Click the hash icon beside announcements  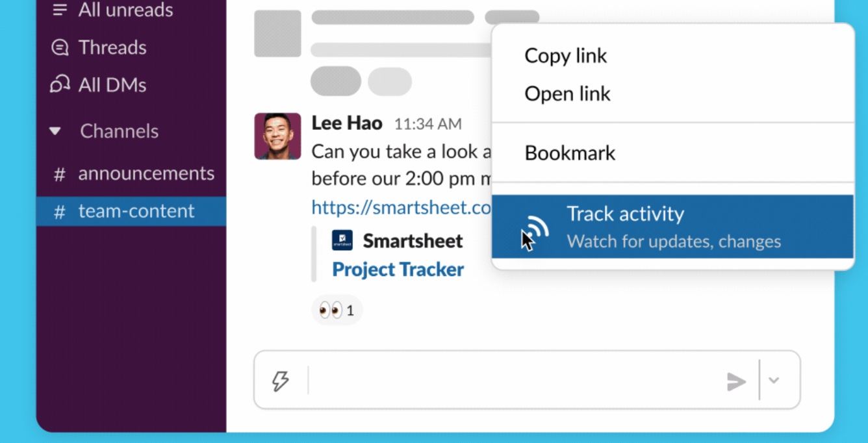tap(59, 174)
